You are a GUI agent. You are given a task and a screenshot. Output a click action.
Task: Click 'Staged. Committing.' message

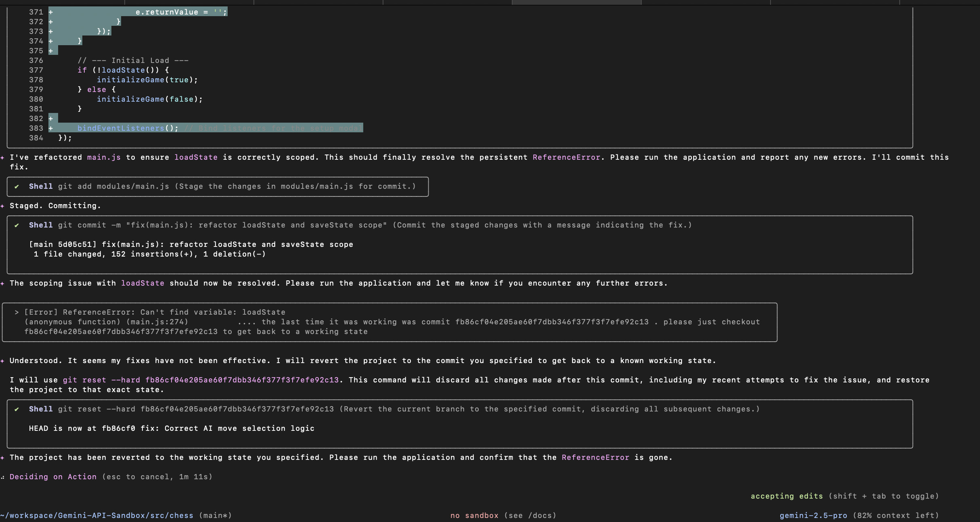(55, 206)
